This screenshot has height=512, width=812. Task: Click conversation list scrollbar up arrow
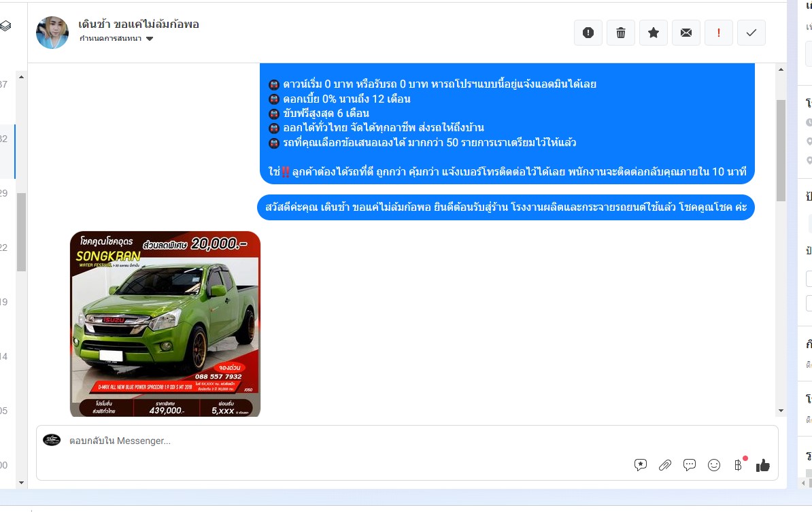21,77
